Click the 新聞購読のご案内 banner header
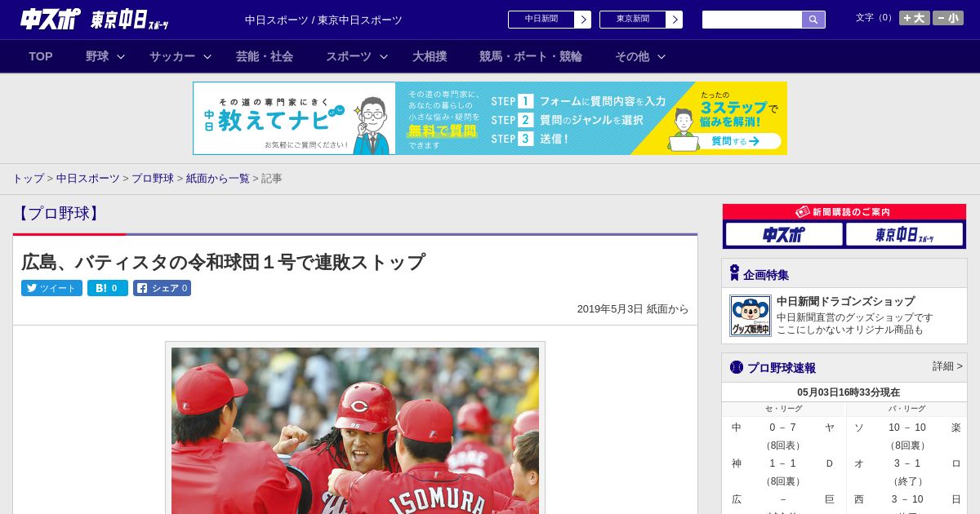The width and height of the screenshot is (980, 514). coord(844,212)
